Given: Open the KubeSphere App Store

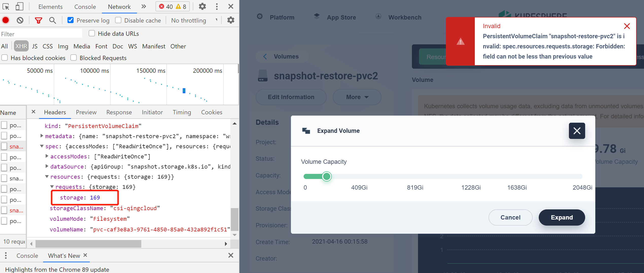Looking at the screenshot, I should (341, 17).
